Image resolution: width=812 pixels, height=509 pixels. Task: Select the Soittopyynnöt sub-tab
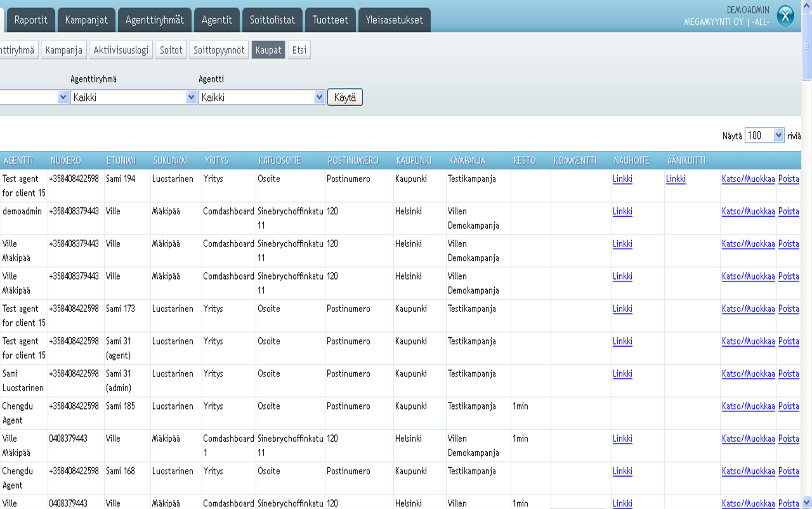pos(219,50)
